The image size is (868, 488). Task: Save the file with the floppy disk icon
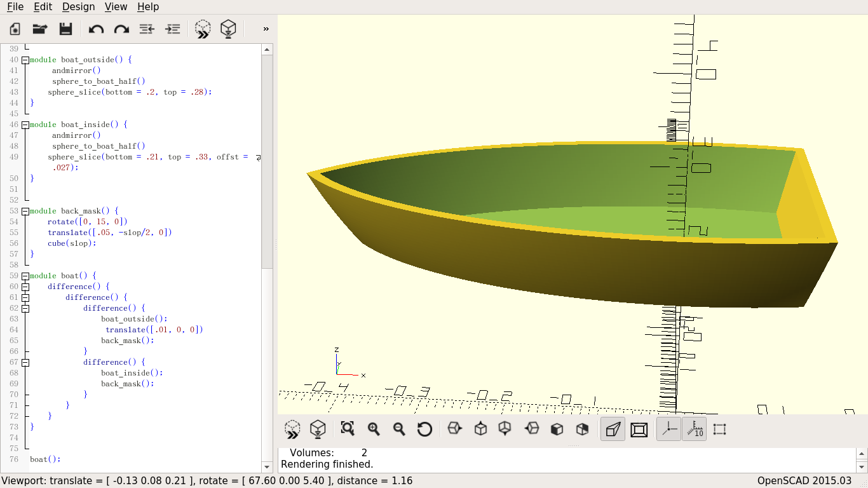tap(65, 29)
